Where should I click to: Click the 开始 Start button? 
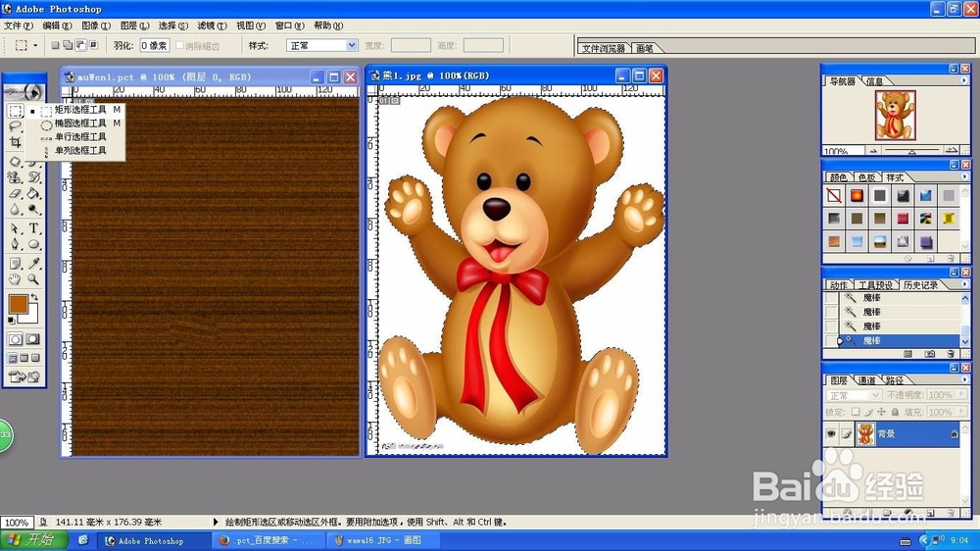pyautogui.click(x=35, y=540)
